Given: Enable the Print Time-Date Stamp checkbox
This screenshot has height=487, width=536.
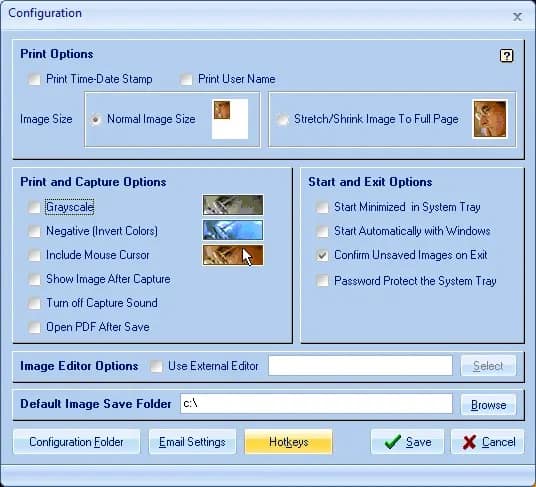Looking at the screenshot, I should tap(34, 79).
